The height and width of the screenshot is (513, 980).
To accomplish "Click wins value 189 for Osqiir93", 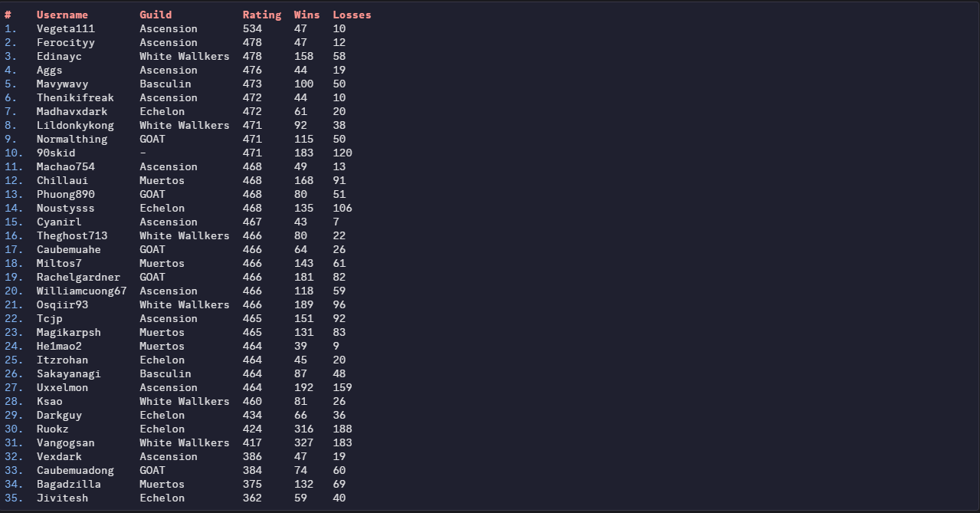I will tap(303, 304).
